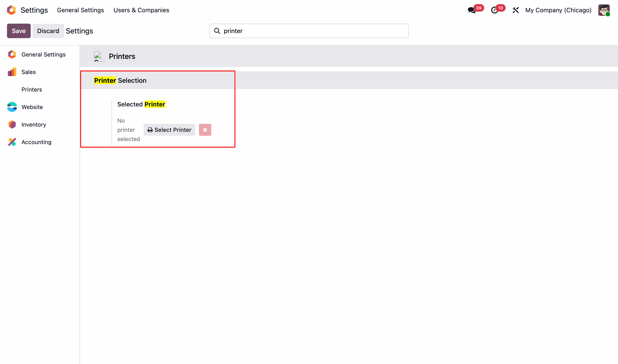Open the activities clock icon
The width and height of the screenshot is (618, 364).
(x=494, y=10)
